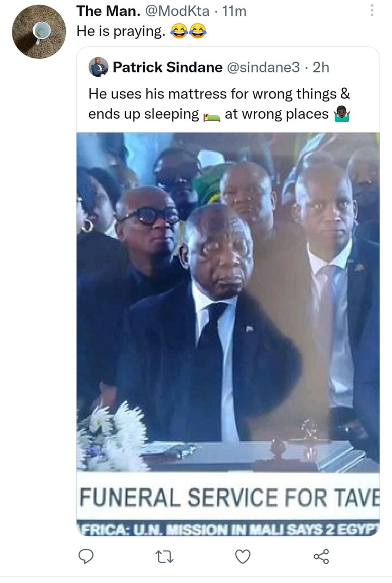392x583 pixels.
Task: Tap the bed emoji in quoted tweet
Action: click(x=212, y=116)
